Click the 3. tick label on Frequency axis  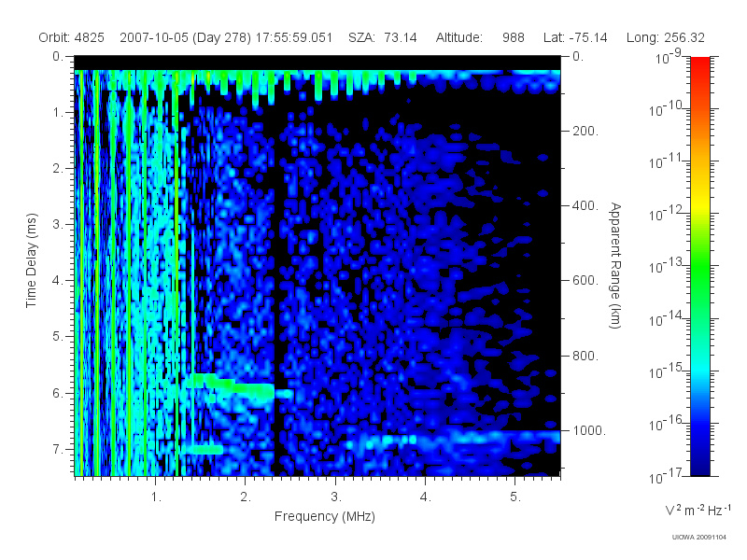336,497
